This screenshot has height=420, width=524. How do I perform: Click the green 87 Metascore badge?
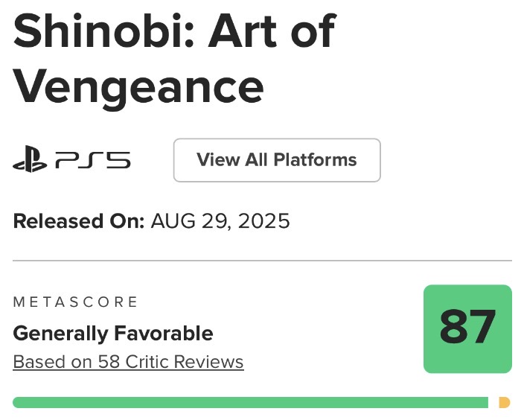click(x=467, y=328)
